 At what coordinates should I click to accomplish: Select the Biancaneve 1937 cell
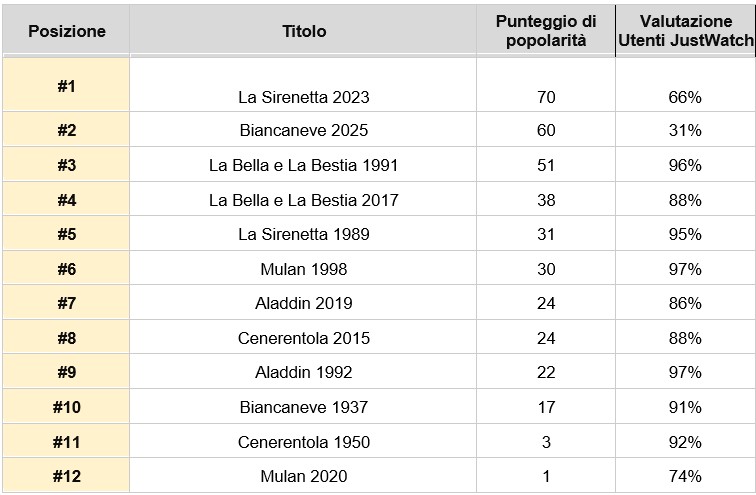point(303,407)
